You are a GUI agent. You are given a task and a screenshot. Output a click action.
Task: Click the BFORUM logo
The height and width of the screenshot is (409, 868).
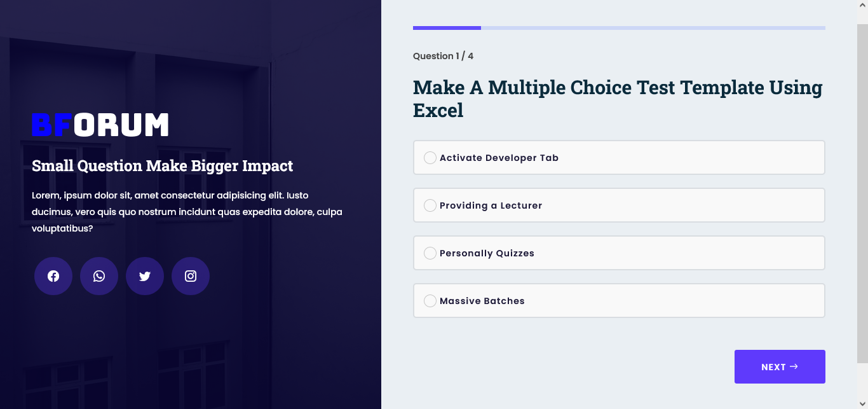click(x=100, y=125)
